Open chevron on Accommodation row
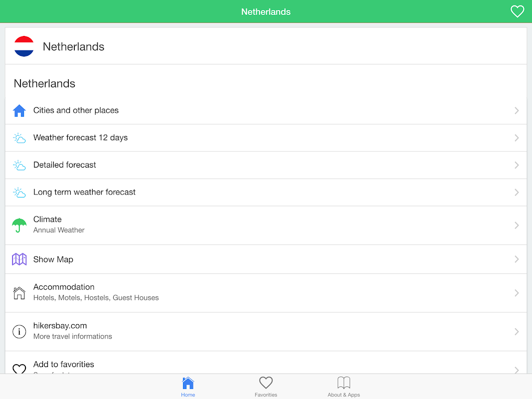 tap(517, 293)
